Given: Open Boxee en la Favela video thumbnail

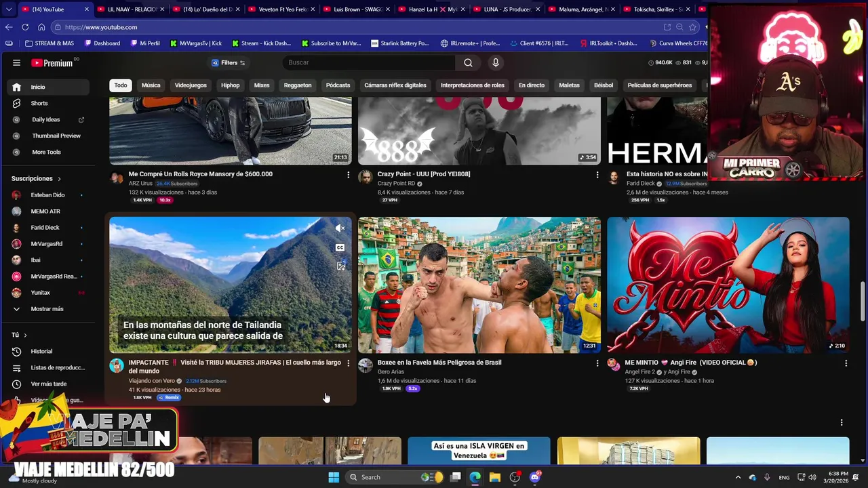Looking at the screenshot, I should coord(479,285).
